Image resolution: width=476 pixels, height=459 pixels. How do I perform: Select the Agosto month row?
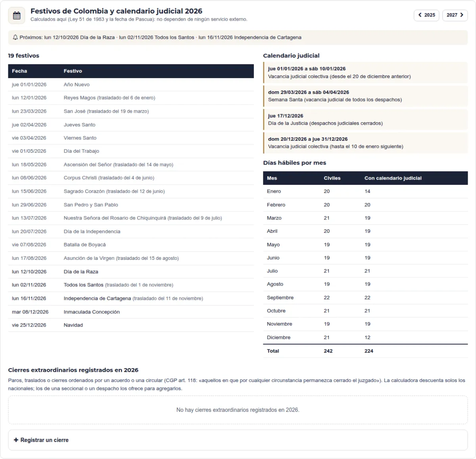point(365,284)
